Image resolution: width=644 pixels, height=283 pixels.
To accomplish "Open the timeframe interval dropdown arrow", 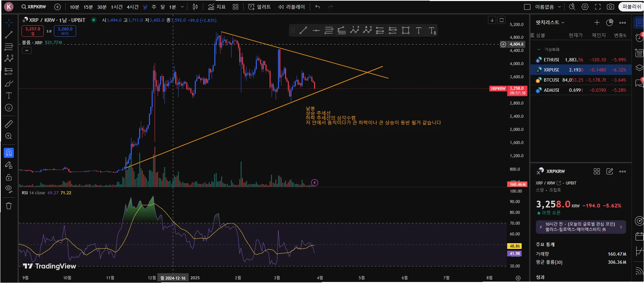I will 182,7.
